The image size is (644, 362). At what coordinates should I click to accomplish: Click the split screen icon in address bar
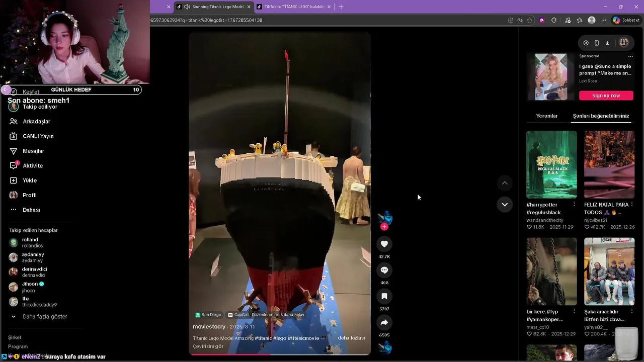click(x=511, y=20)
